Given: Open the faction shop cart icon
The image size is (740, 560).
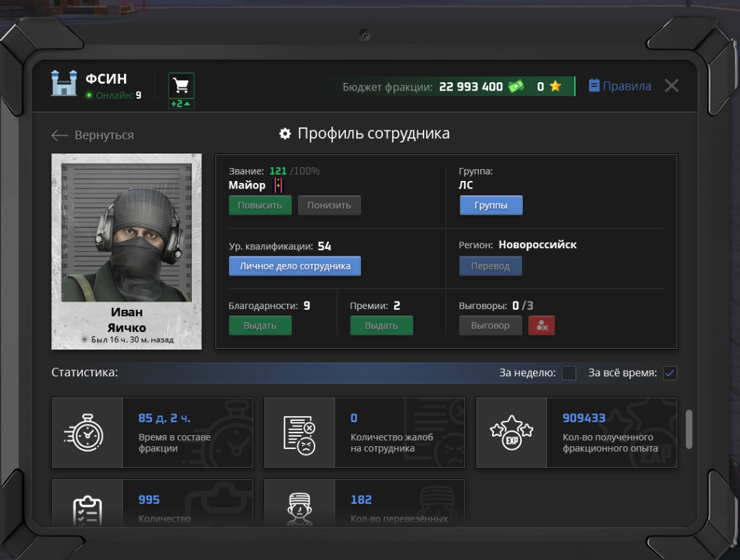Looking at the screenshot, I should click(181, 86).
